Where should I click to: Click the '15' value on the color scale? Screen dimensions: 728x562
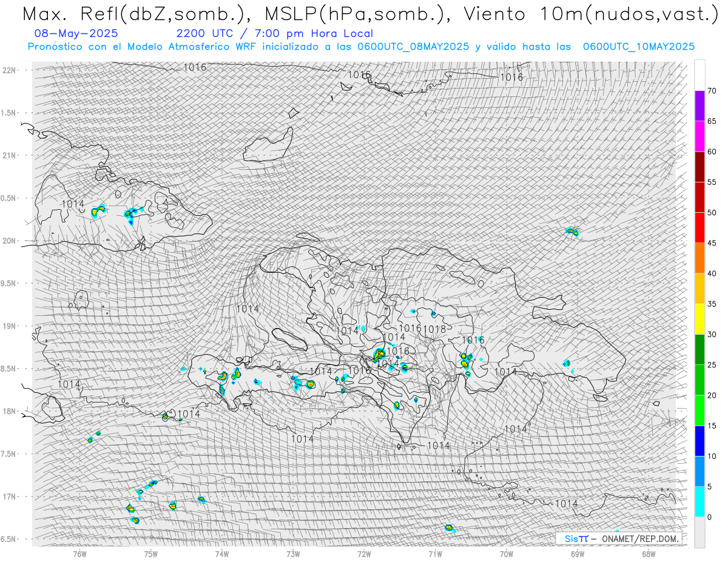click(712, 426)
